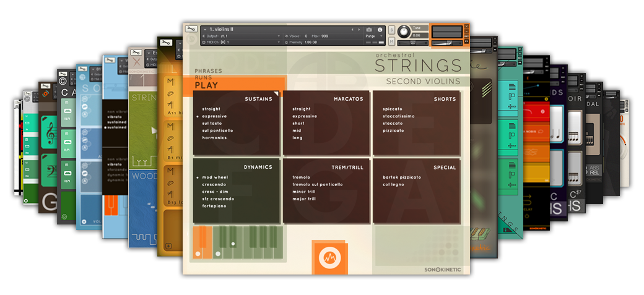The image size is (644, 295).
Task: Adjust the Tune knob
Action: click(404, 31)
